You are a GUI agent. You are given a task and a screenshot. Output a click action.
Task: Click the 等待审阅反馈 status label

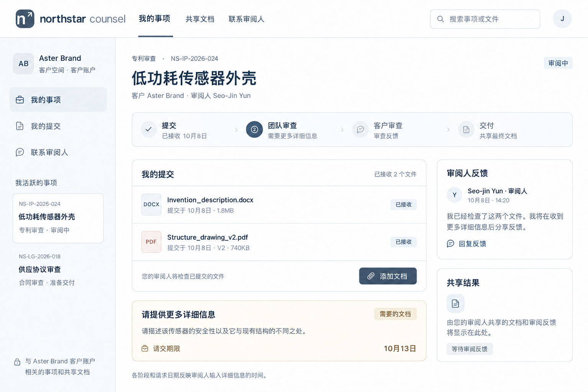(x=470, y=349)
